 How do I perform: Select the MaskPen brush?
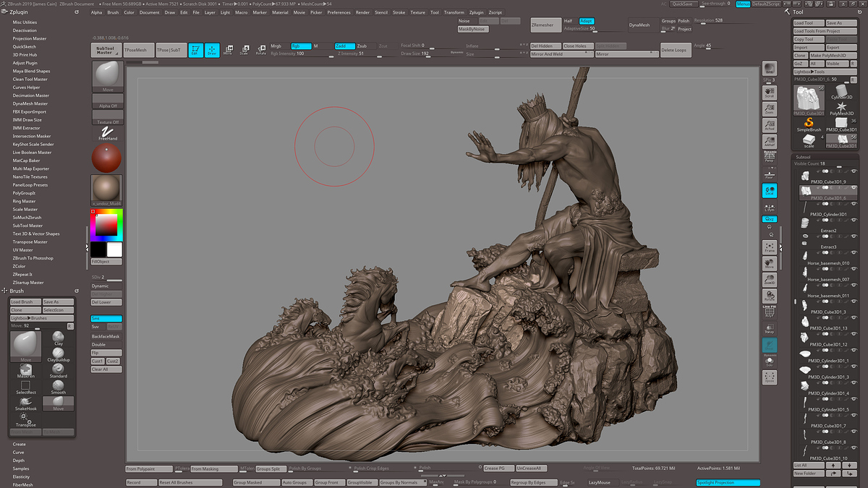pos(25,371)
